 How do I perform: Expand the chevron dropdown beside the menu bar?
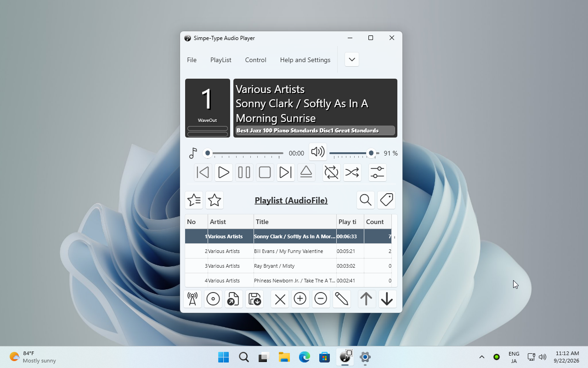coord(352,59)
